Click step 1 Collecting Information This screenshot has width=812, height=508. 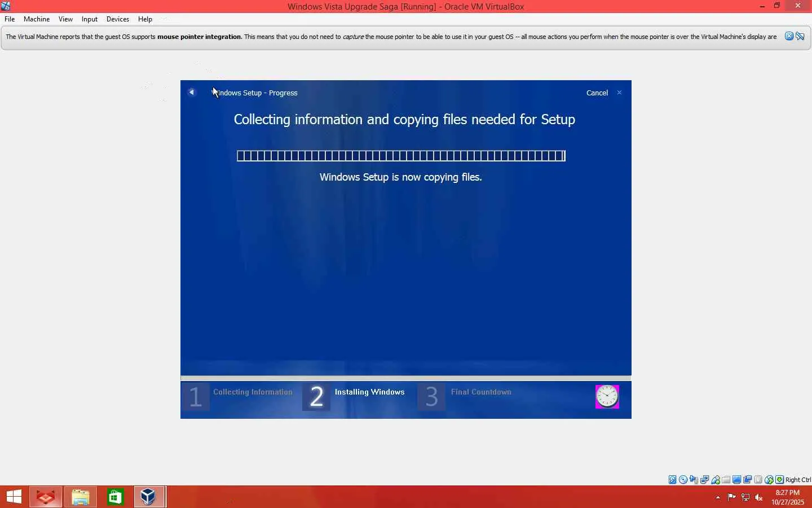(239, 396)
